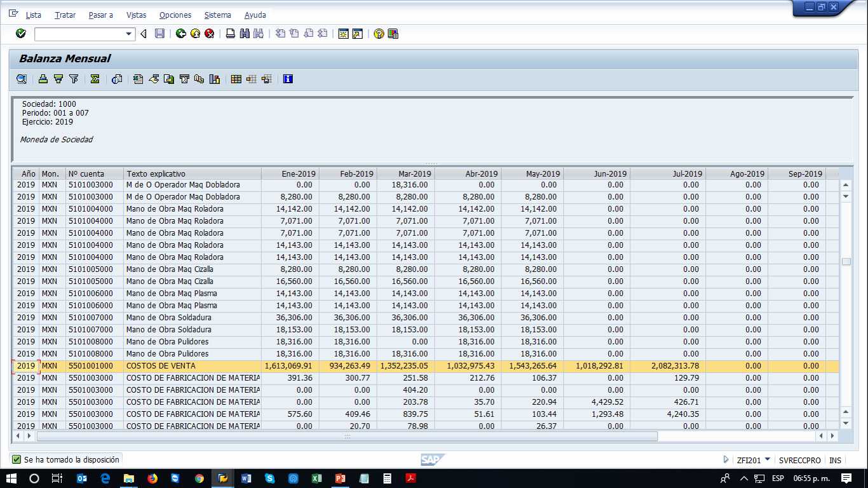The width and height of the screenshot is (868, 488).
Task: Click the SVRECCPRO server status field
Action: click(x=800, y=460)
